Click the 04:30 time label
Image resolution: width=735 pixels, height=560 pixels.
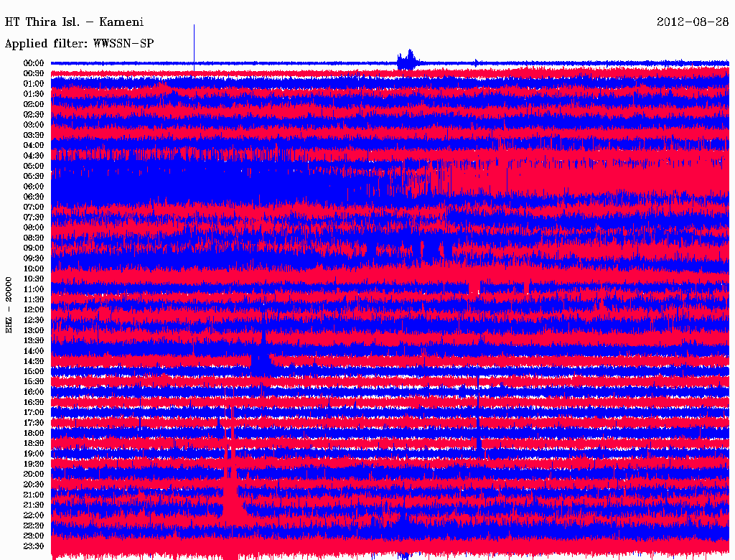(34, 156)
